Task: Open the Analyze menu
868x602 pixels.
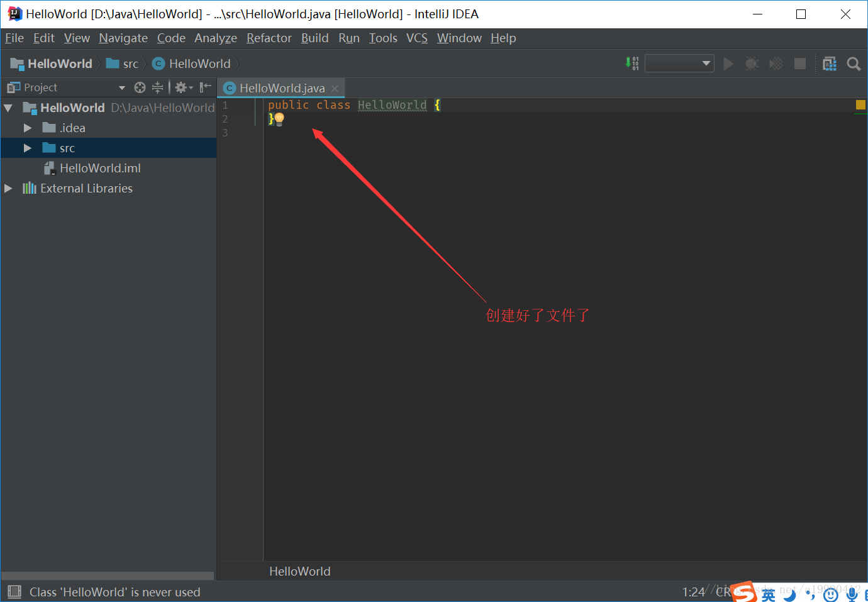Action: coord(216,38)
